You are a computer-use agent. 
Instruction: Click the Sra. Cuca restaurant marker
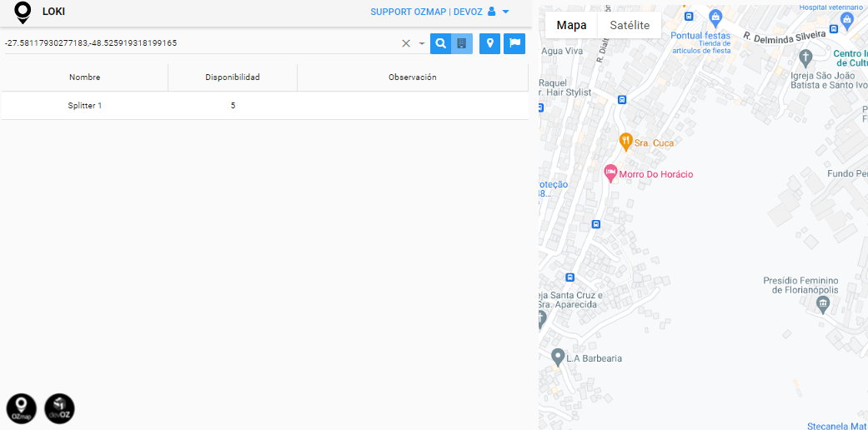click(x=625, y=142)
